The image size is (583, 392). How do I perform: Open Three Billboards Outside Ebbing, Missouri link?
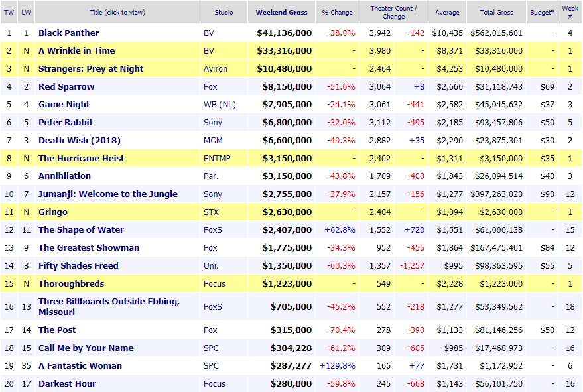coord(109,306)
